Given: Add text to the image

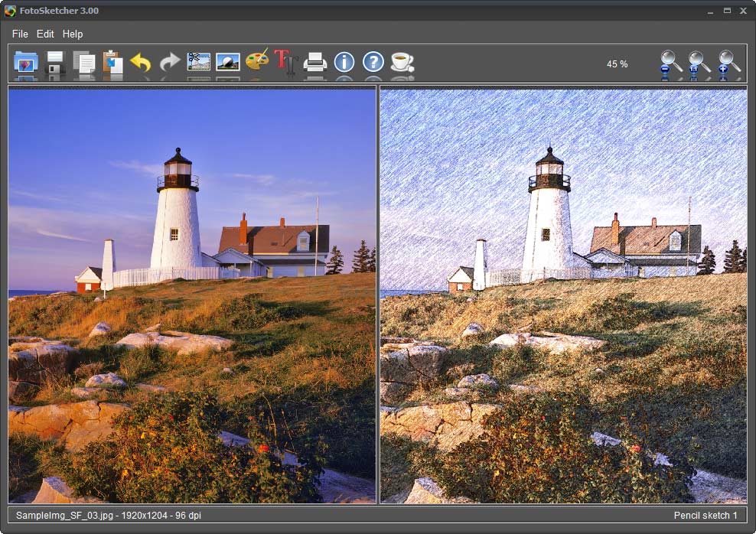Looking at the screenshot, I should (x=285, y=63).
